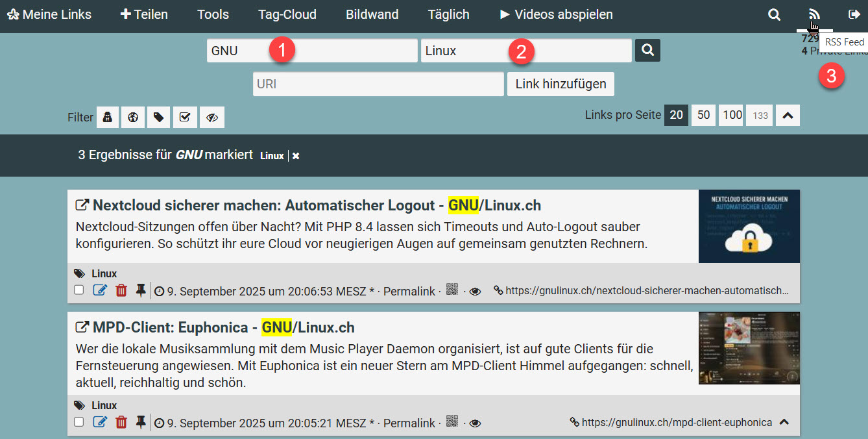This screenshot has height=439, width=868.
Task: Tick the checkbox for the Nextcloud link
Action: point(79,290)
